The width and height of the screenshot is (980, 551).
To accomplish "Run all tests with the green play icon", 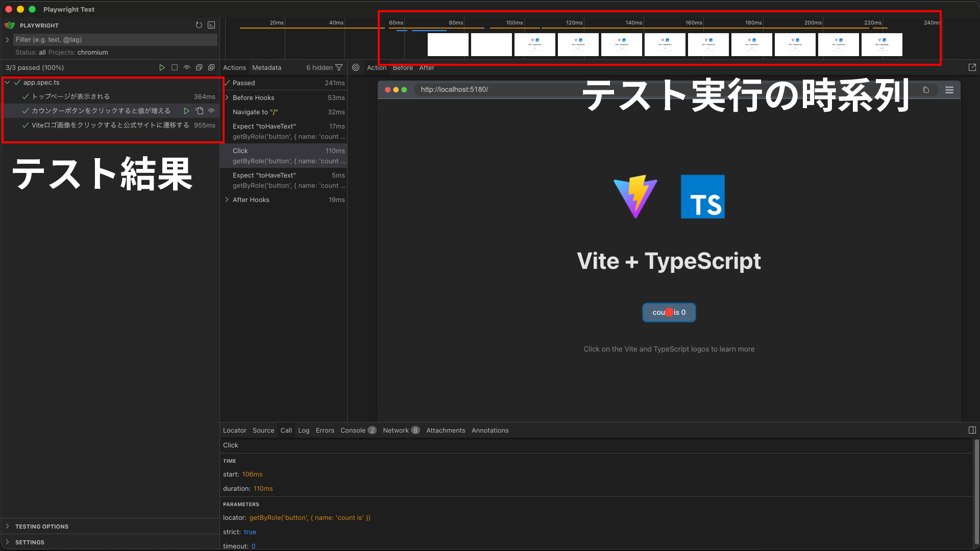I will click(x=162, y=67).
